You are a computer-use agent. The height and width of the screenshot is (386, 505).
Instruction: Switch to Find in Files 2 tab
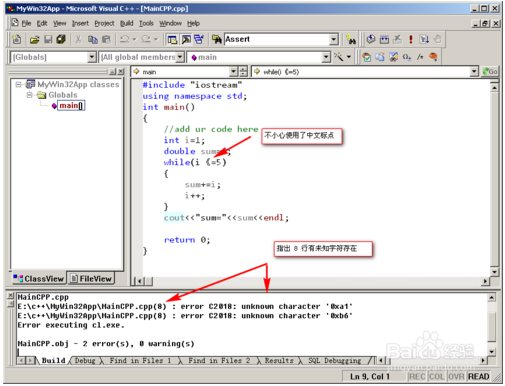coord(219,360)
